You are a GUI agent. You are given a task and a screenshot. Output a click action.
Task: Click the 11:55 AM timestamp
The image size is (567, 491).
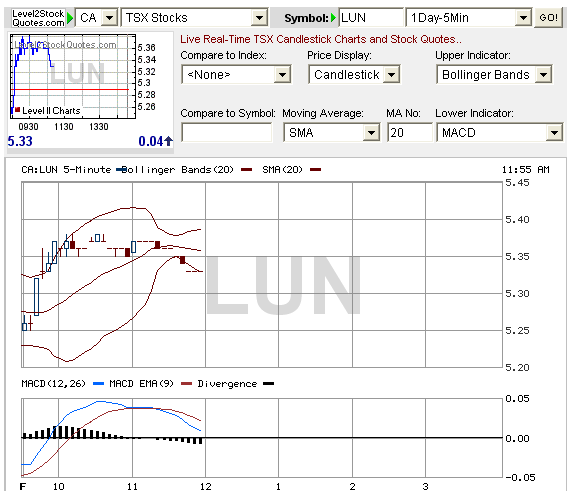click(x=525, y=169)
